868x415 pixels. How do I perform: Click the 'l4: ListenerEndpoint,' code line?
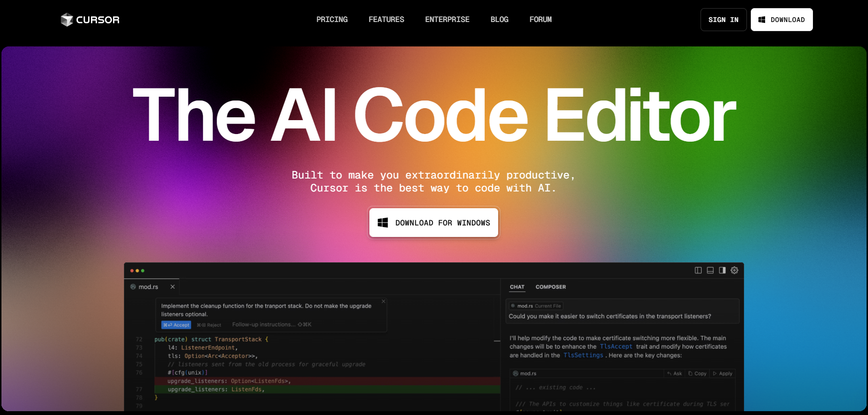tap(202, 348)
